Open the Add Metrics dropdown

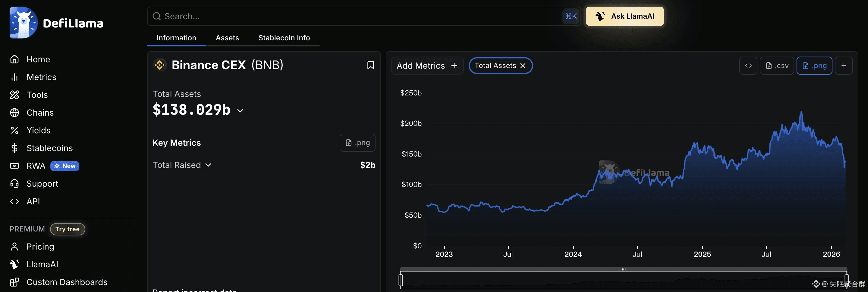coord(427,66)
